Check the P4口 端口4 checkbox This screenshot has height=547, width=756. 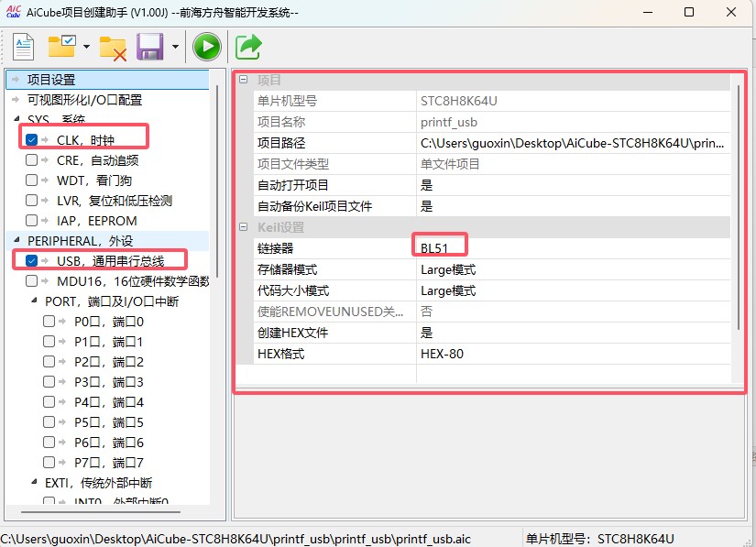coord(49,402)
